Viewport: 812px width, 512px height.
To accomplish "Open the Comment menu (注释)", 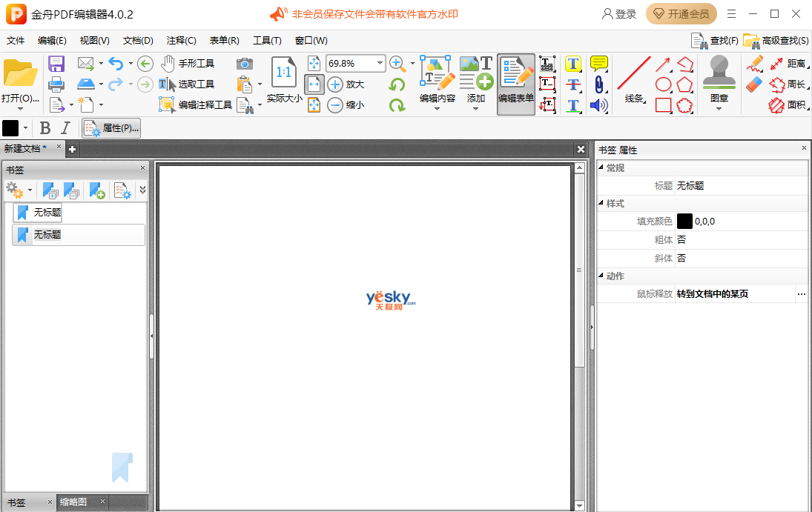I will coord(181,40).
